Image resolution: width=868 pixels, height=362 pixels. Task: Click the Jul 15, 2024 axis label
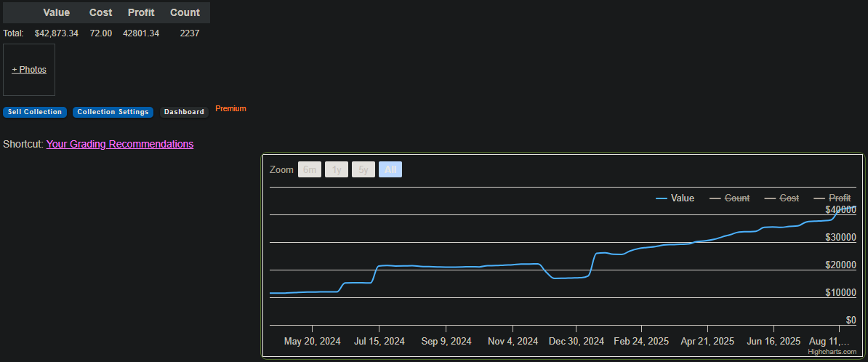coord(379,341)
